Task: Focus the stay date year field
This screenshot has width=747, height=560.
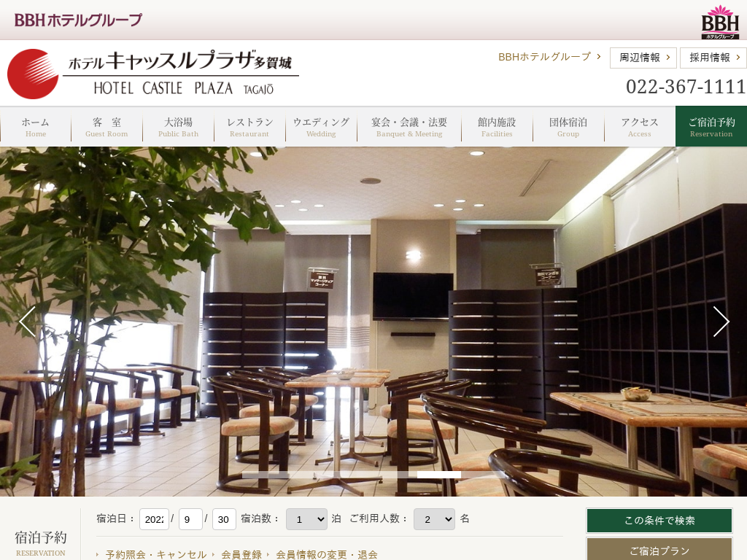Action: (154, 519)
